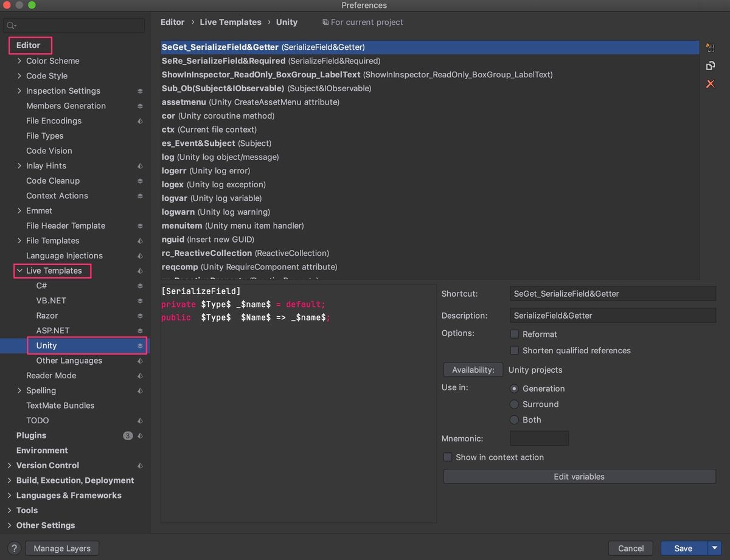Select the Generation radio button
The image size is (730, 560).
pos(515,389)
